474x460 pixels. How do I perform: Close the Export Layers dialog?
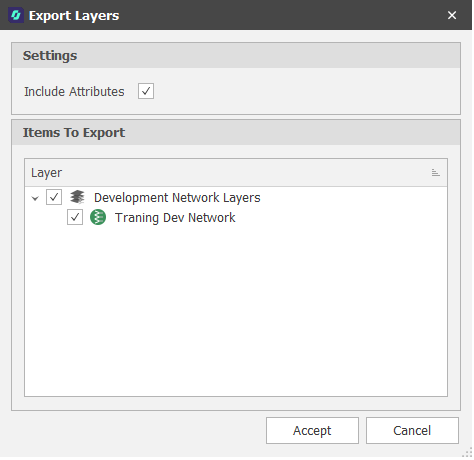coord(452,15)
